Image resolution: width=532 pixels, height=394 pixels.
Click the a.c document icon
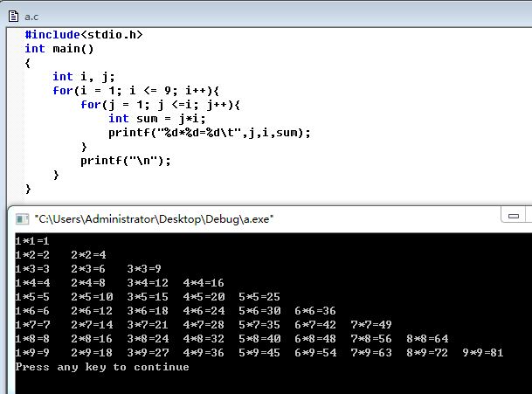click(14, 14)
